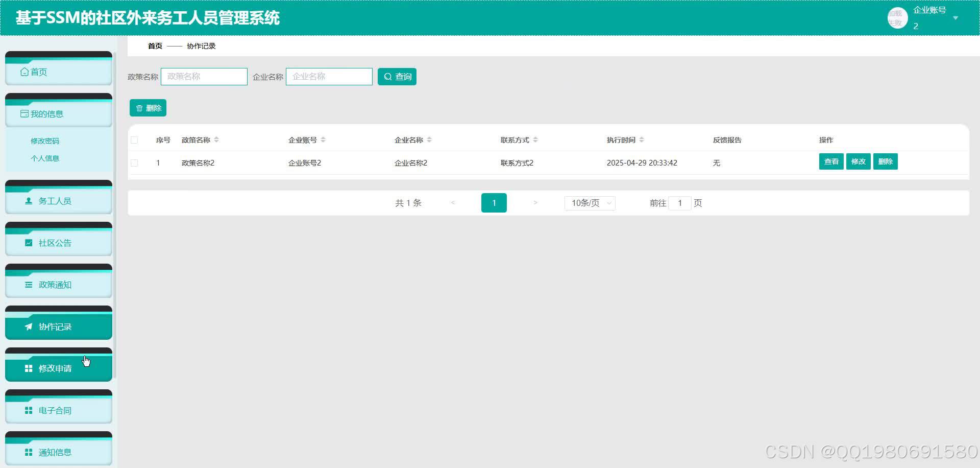Viewport: 980px width, 468px height.
Task: Click the 企业名称 search input
Action: click(329, 77)
